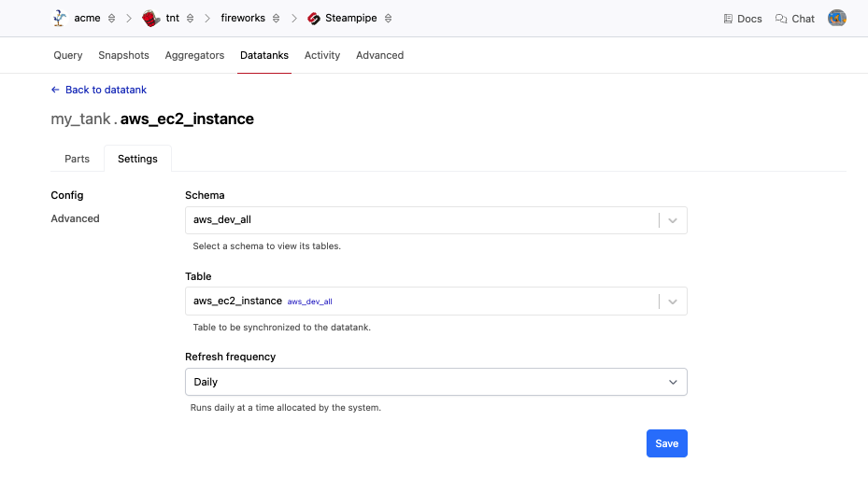Open the fireworks workspace switcher arrows
Viewport: 868px width, 491px height.
coord(277,18)
